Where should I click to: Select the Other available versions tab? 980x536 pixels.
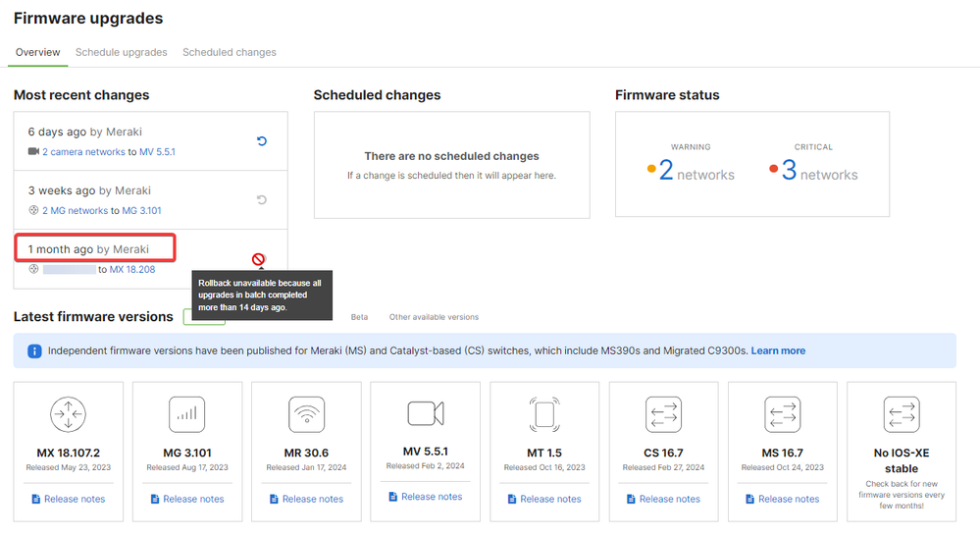point(434,317)
